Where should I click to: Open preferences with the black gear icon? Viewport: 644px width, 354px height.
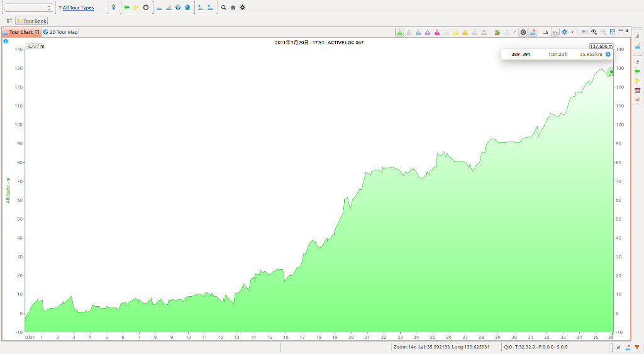[x=242, y=8]
